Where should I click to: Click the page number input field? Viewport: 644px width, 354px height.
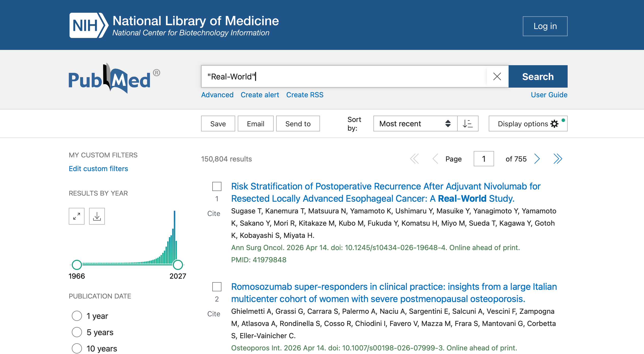(x=483, y=159)
